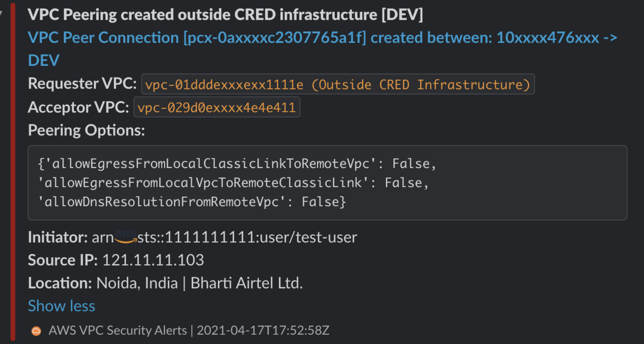Click the AWS emoji in Initiator ARN
The height and width of the screenshot is (344, 644).
click(x=125, y=237)
